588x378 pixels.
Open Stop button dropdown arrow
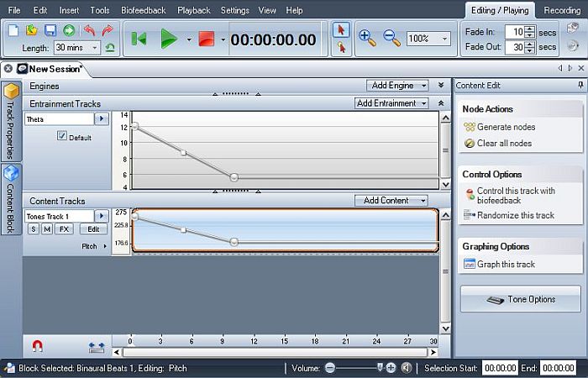click(223, 39)
